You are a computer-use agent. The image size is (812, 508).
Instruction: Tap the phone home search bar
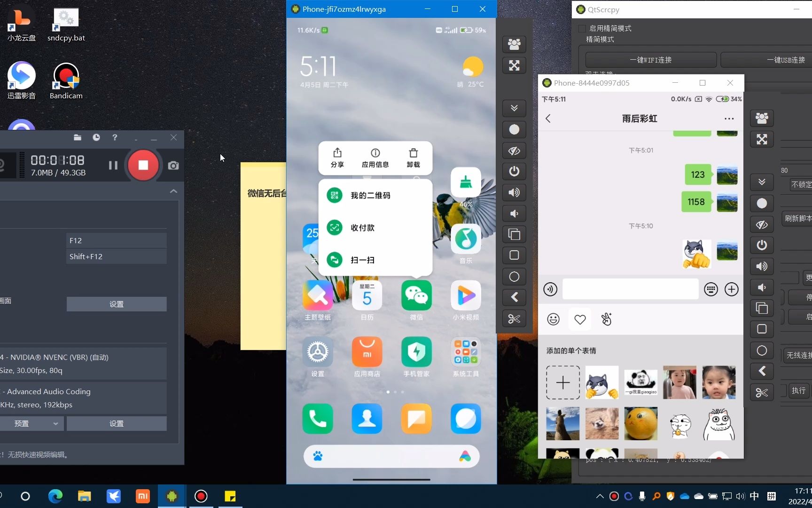[x=391, y=456]
